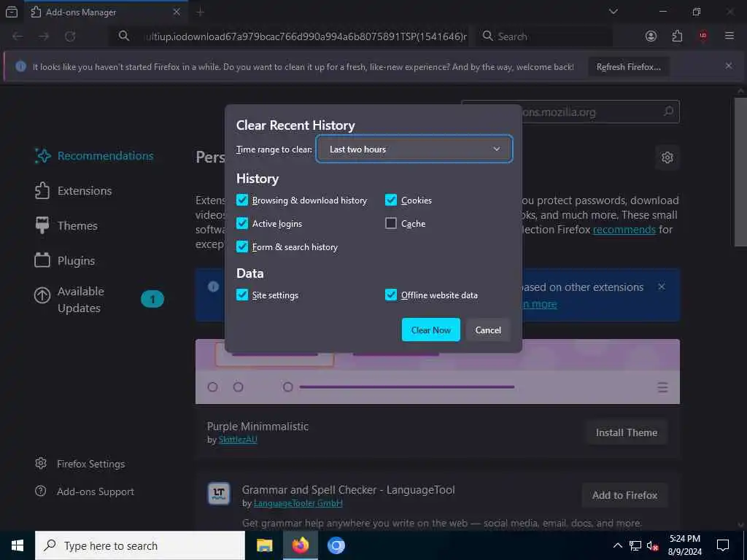Click the updates count badge
Screen dimensions: 747x560
pos(152,299)
